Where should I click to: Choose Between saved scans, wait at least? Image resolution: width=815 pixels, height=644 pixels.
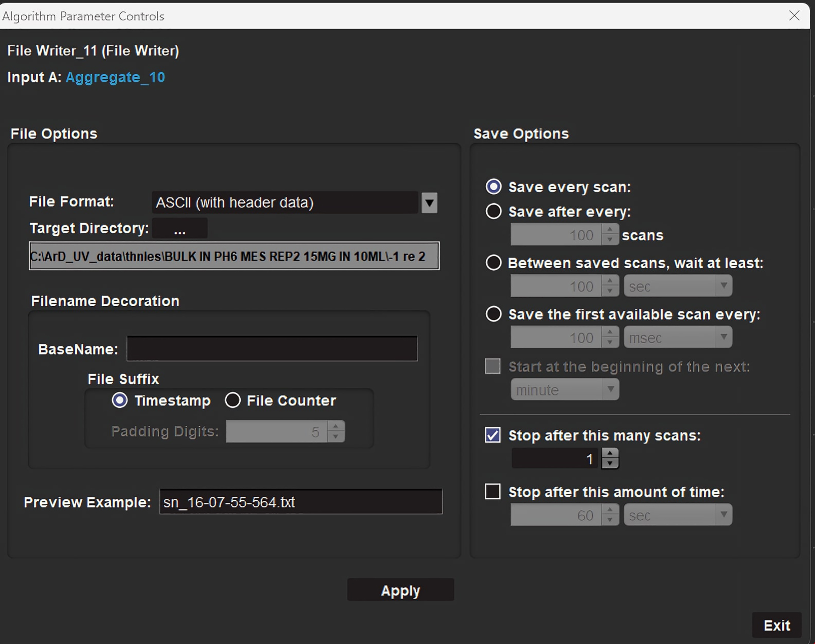click(493, 263)
